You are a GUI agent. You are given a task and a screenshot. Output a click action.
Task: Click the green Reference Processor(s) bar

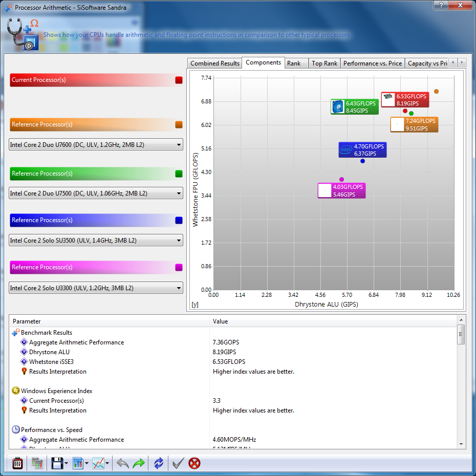(96, 174)
